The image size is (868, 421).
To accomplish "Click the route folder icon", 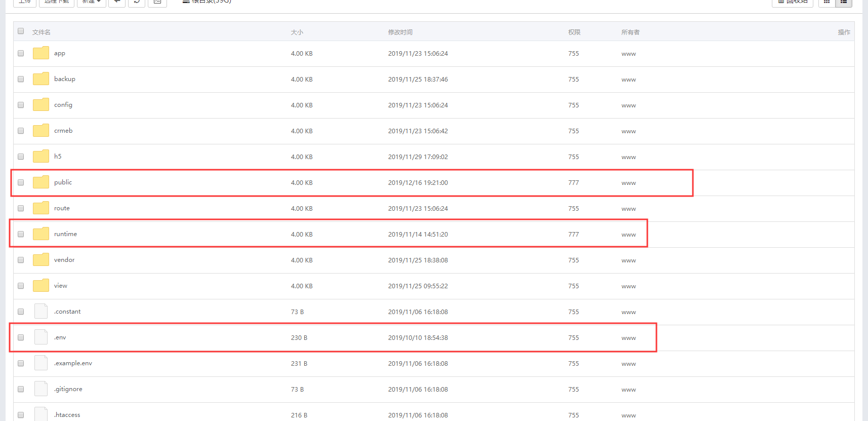I will coord(41,208).
